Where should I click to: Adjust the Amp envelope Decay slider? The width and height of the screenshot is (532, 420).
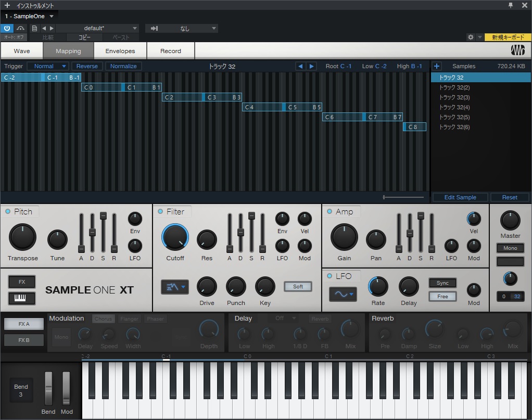tap(410, 233)
